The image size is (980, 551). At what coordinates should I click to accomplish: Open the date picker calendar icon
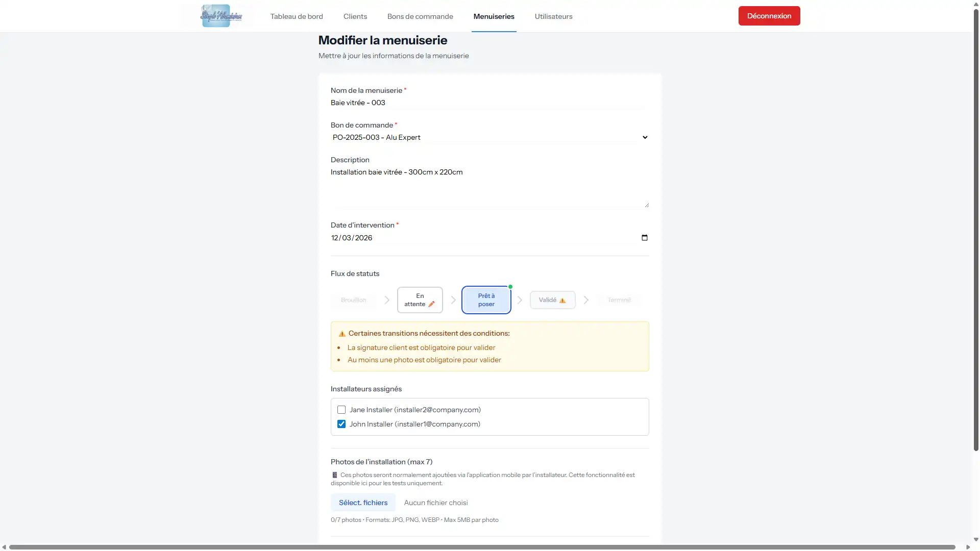[644, 238]
